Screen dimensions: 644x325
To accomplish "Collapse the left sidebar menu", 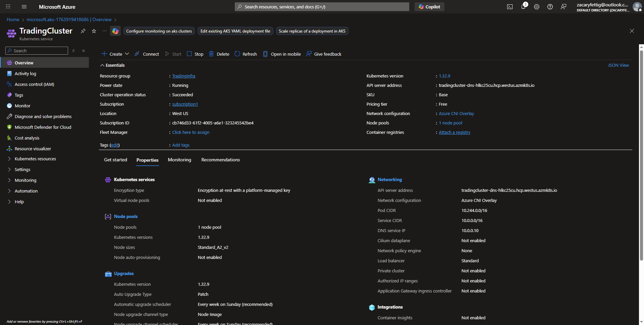I will (x=84, y=51).
